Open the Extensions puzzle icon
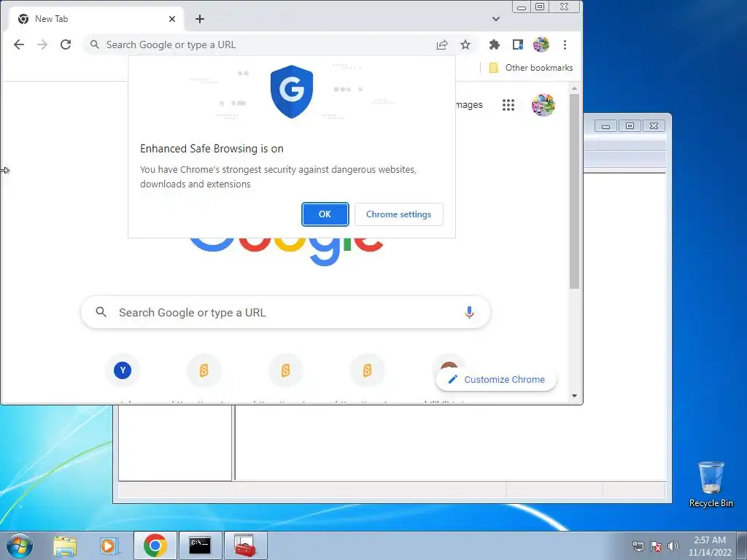 pyautogui.click(x=494, y=44)
